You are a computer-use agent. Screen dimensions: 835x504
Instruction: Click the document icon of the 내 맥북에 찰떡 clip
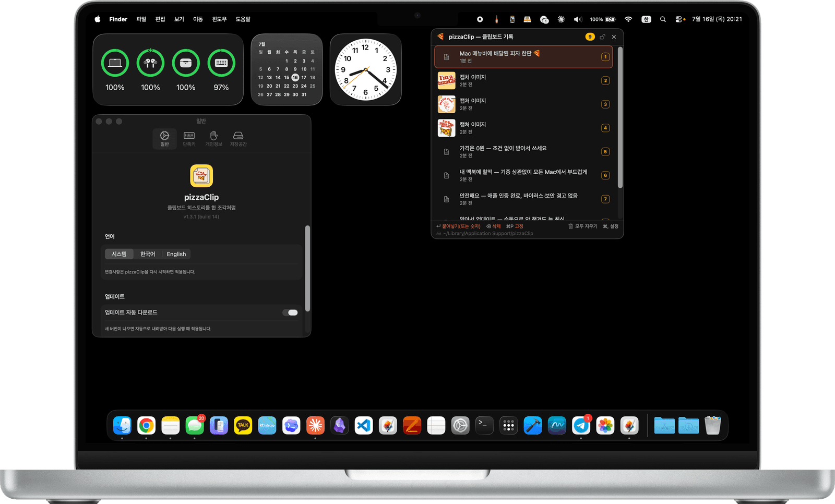pyautogui.click(x=446, y=176)
